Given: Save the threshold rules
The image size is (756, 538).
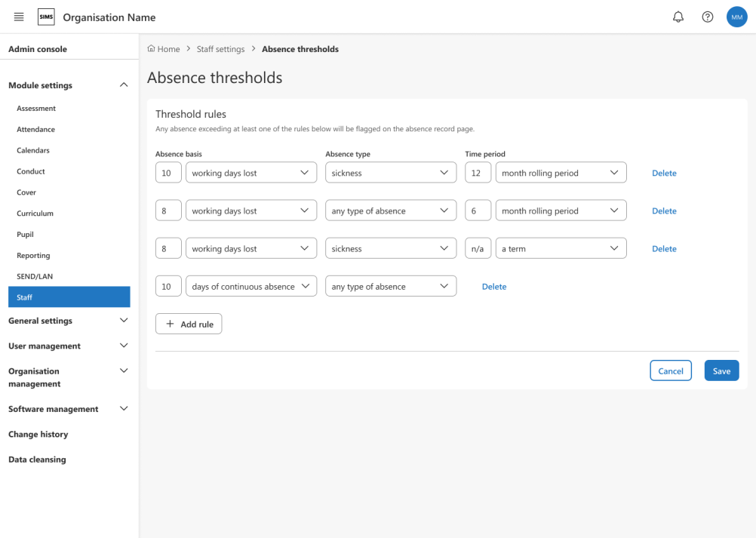Looking at the screenshot, I should pyautogui.click(x=721, y=371).
